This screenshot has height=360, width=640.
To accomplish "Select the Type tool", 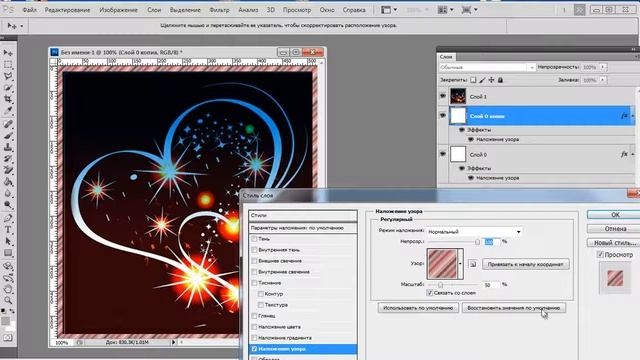I will [8, 230].
